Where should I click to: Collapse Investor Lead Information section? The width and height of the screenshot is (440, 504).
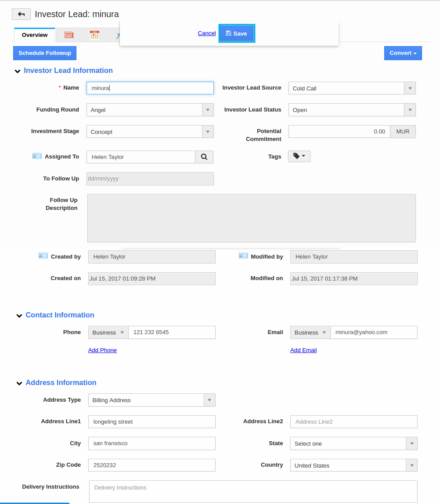pyautogui.click(x=18, y=71)
